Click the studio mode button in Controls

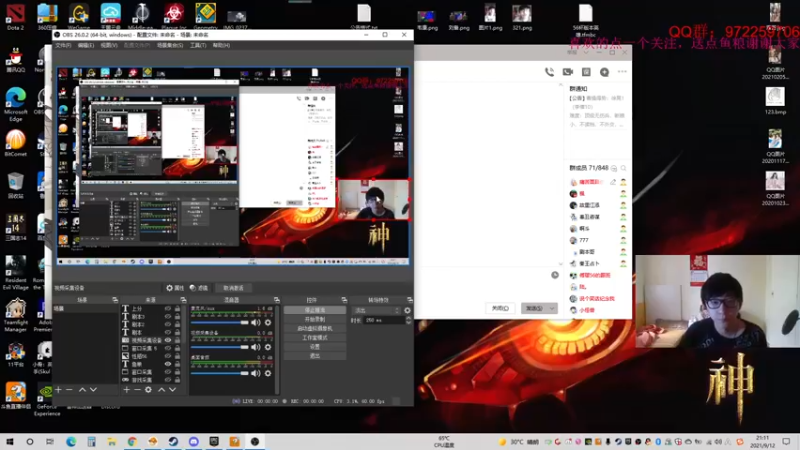(x=315, y=338)
